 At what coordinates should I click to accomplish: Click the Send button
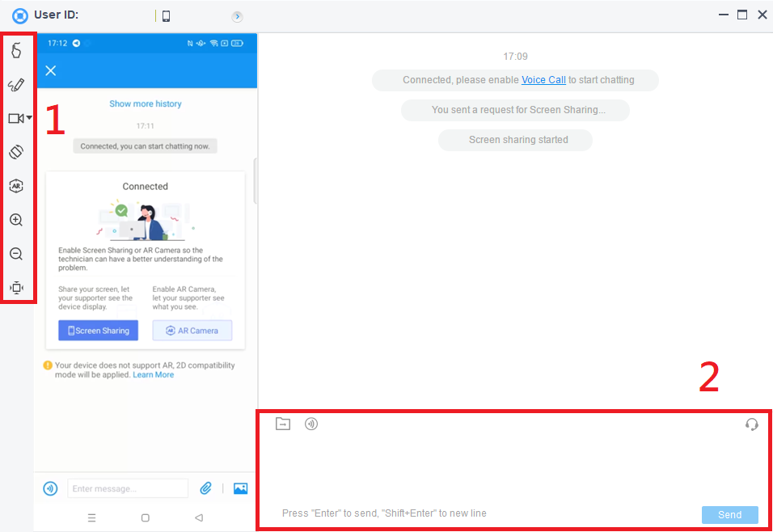coord(729,515)
